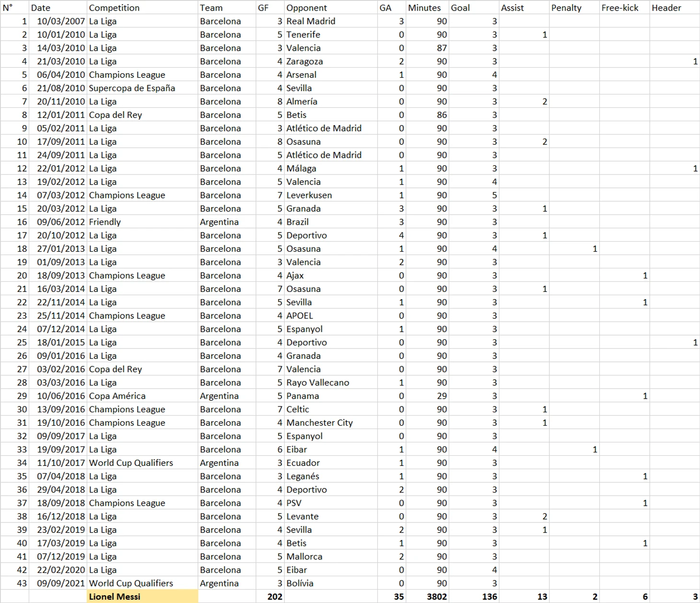The width and height of the screenshot is (700, 603).
Task: Click the 'Opponent' header cell
Action: point(331,8)
